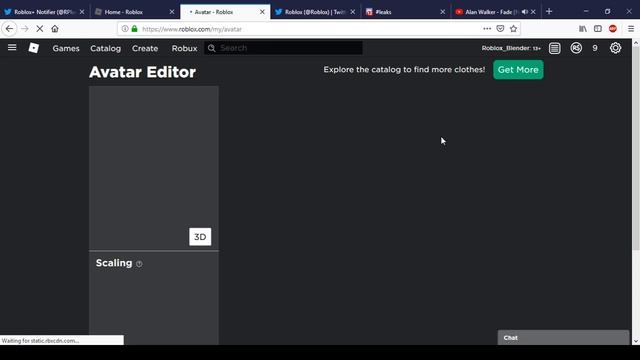Click the Adblock extension icon

tap(613, 29)
